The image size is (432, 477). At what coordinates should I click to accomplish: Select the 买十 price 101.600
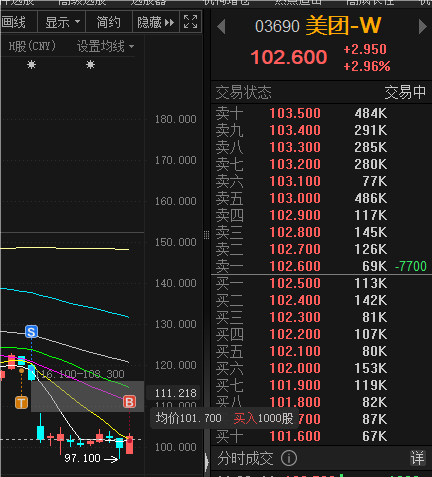295,436
